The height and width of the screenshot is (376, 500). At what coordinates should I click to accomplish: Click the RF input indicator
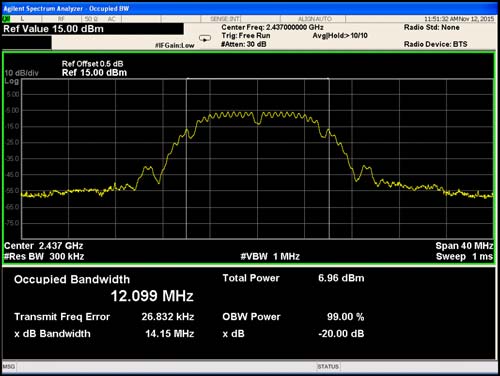point(61,19)
